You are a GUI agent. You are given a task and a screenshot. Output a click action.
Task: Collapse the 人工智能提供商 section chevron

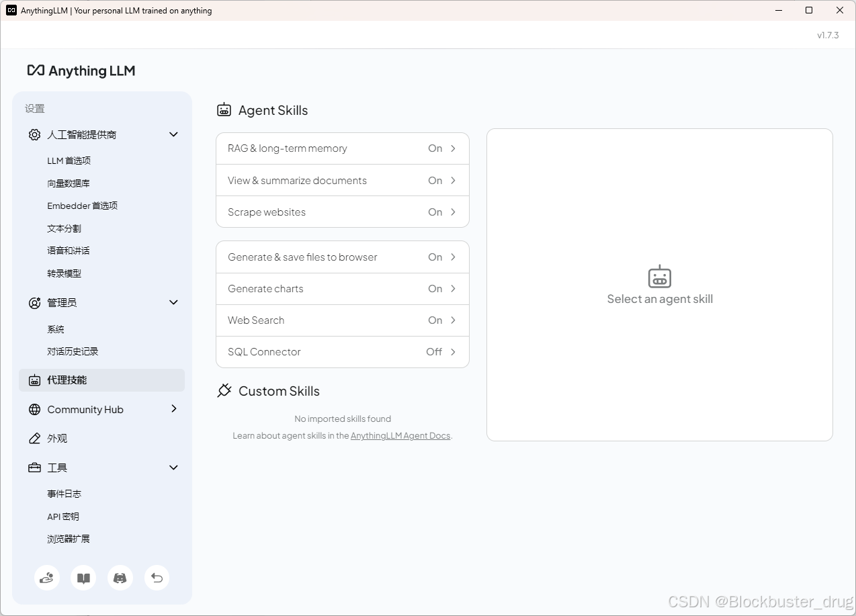click(173, 134)
